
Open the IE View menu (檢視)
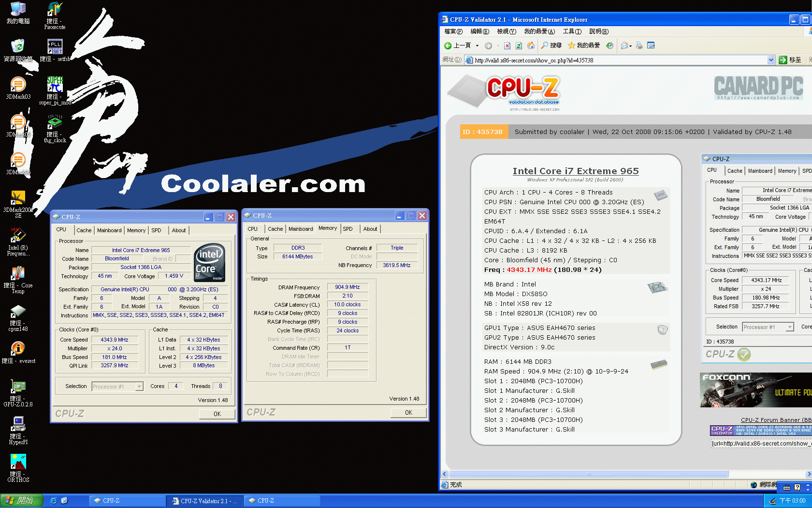(x=507, y=31)
